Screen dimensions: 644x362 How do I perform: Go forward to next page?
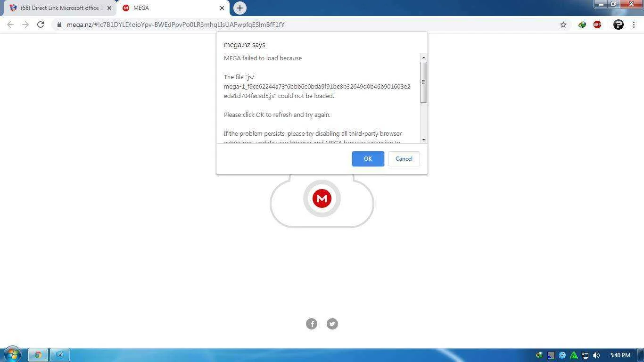(x=25, y=25)
